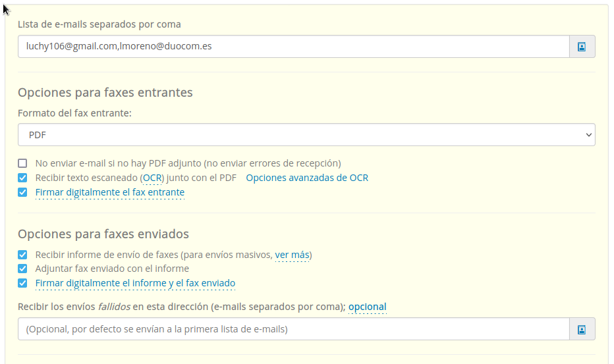Focus the e-mail list field containing luchy106@gmail.com
The height and width of the screenshot is (364, 614).
(x=293, y=47)
